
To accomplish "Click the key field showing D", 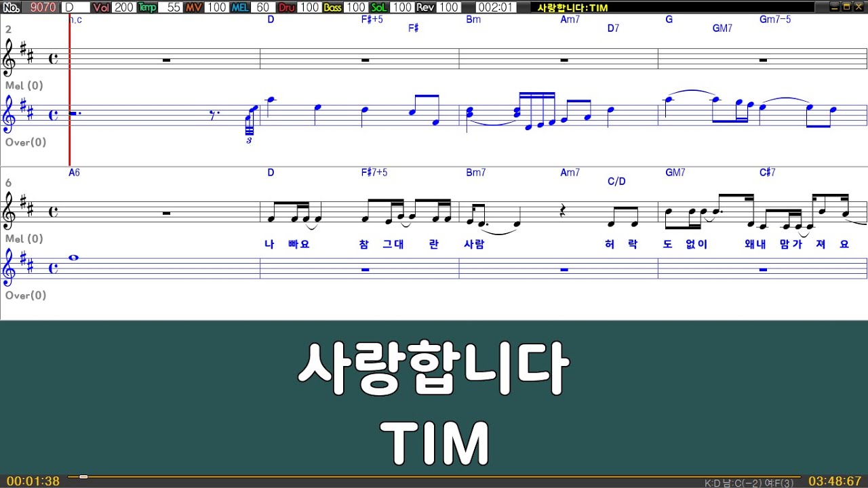I will 75,7.
